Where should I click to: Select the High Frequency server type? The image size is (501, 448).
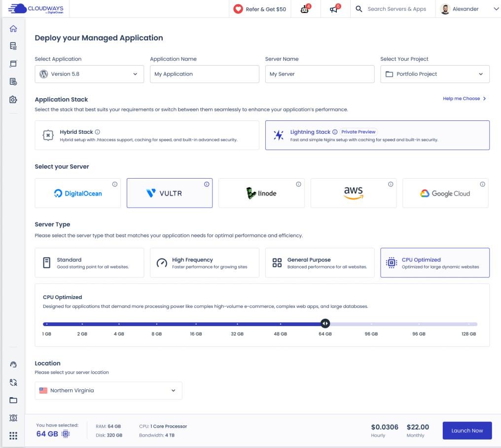[x=204, y=263]
